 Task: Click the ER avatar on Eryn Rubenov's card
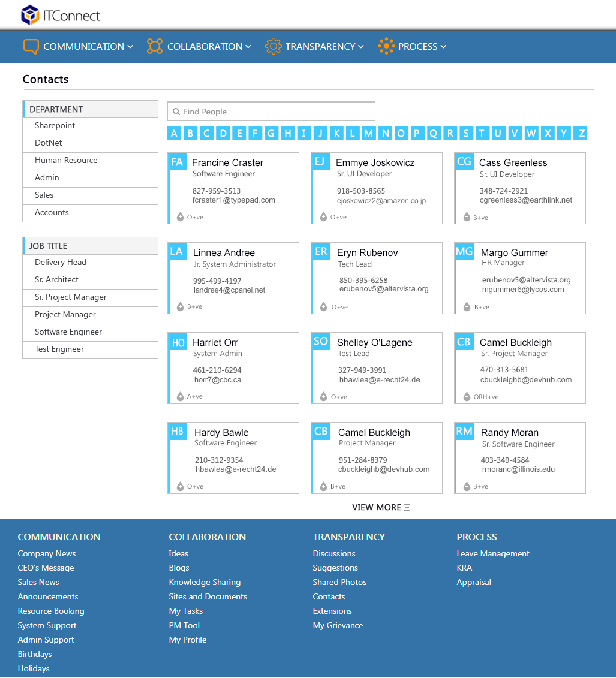coord(320,252)
